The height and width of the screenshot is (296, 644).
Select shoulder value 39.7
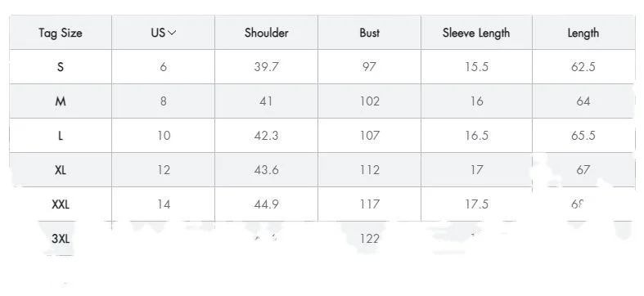(x=266, y=67)
